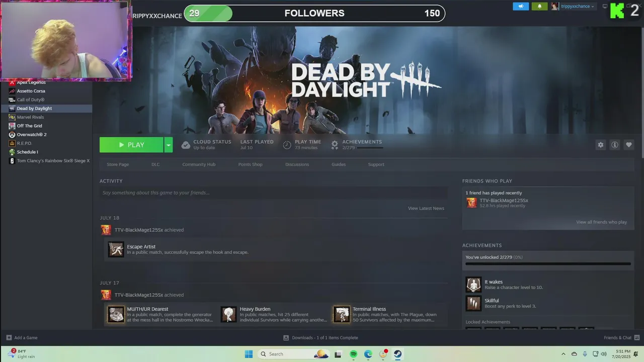Click the 'Locked Achievements' label
Image resolution: width=644 pixels, height=362 pixels.
(488, 322)
